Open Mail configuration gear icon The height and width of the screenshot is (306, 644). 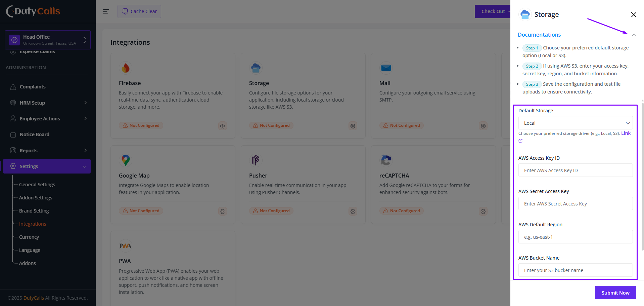[x=483, y=126]
